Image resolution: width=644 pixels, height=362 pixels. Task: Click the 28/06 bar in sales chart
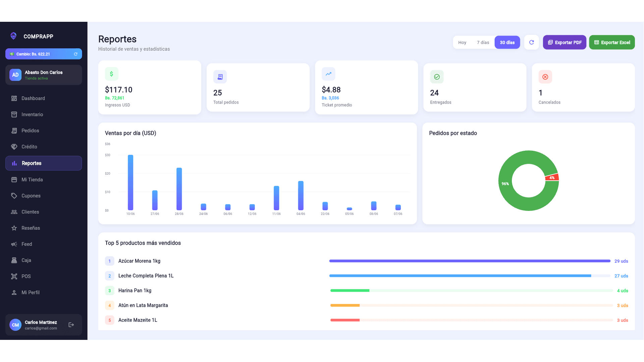pos(179,189)
